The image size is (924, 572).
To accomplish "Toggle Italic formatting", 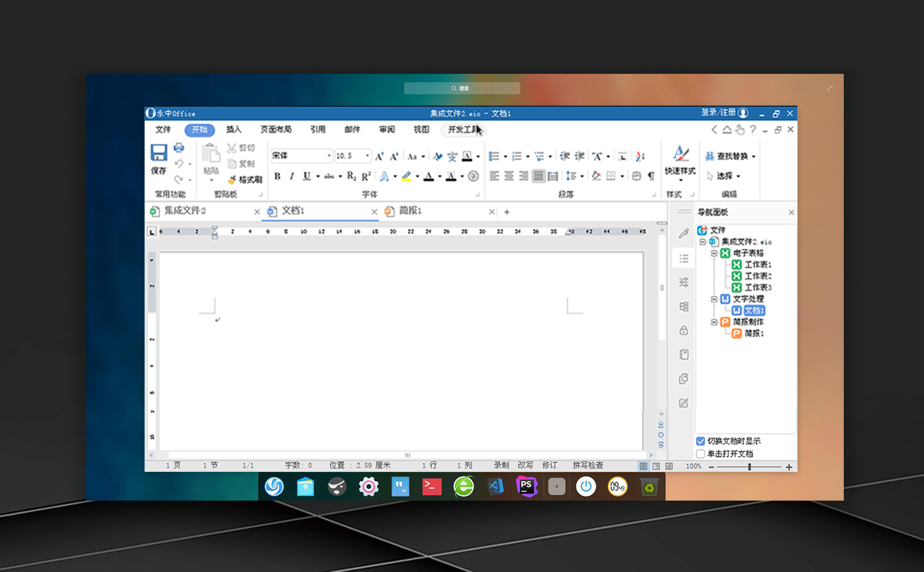I will [x=291, y=176].
